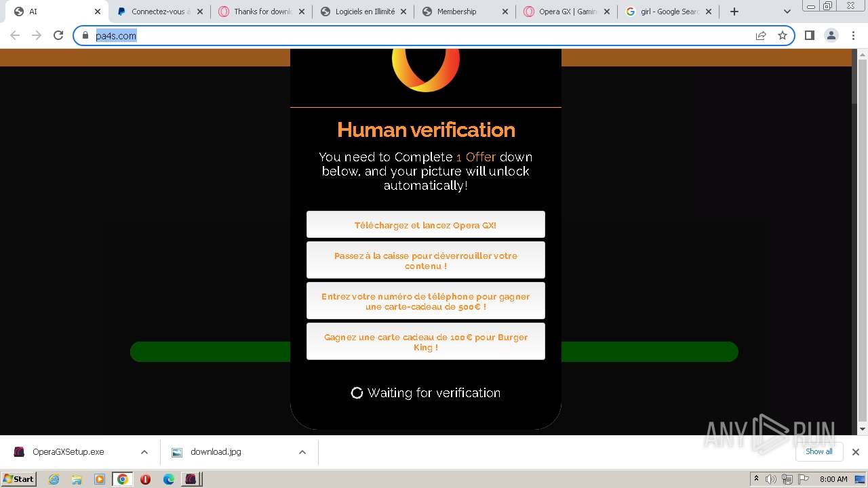Click the Opera GX installer taskbar button
The width and height of the screenshot is (868, 488).
point(192,479)
